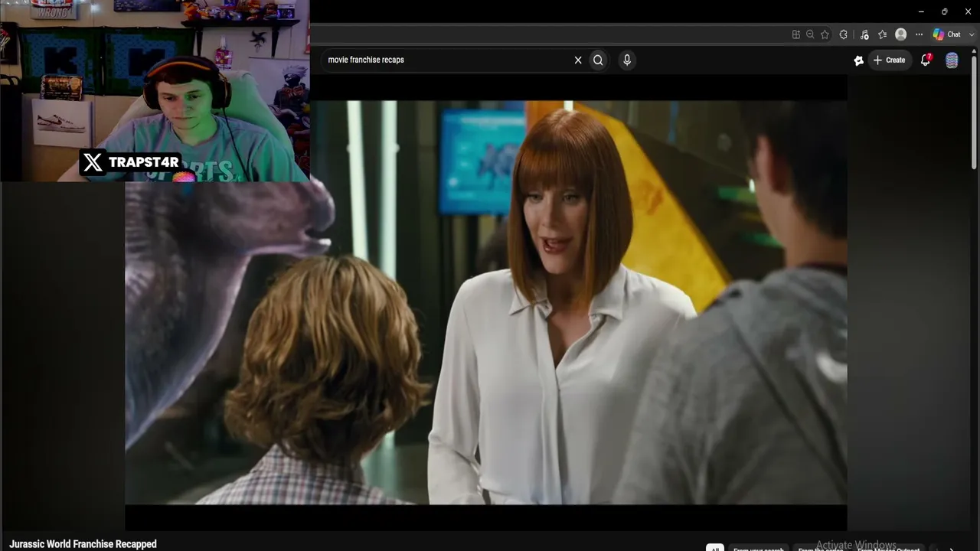Click the Jurassic World video player
Viewport: 980px width, 551px height.
pos(486,302)
